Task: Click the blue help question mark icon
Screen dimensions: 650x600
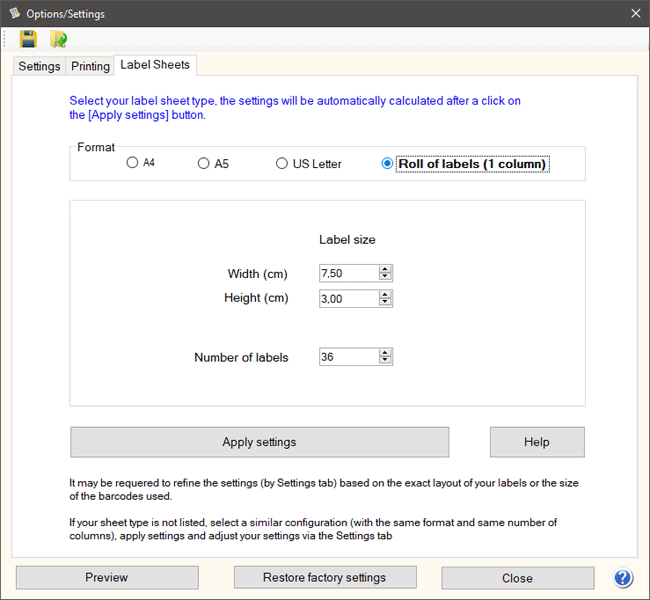Action: 623,577
